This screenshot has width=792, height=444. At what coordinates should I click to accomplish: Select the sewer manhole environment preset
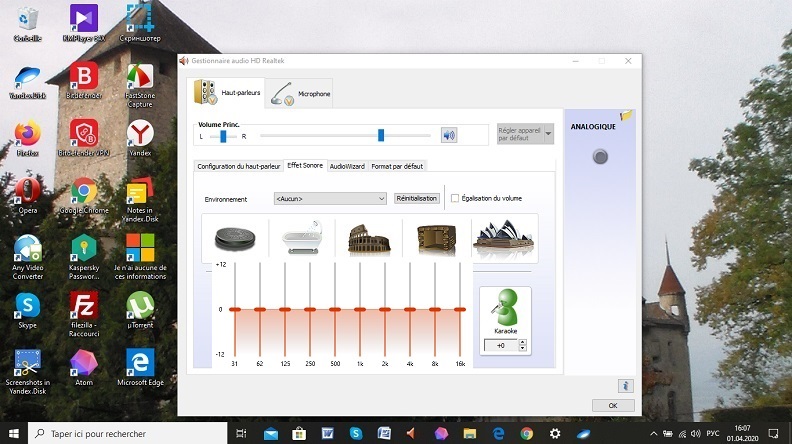[236, 238]
